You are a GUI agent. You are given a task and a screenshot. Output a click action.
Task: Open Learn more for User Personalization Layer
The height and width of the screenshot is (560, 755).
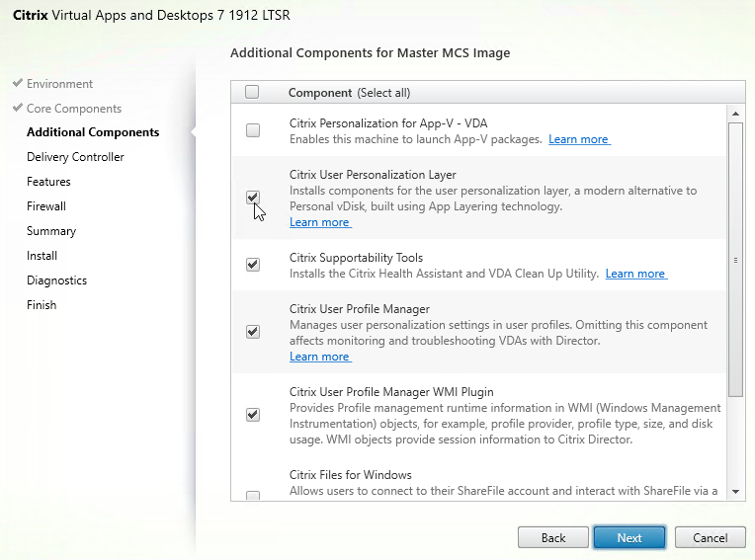(319, 222)
